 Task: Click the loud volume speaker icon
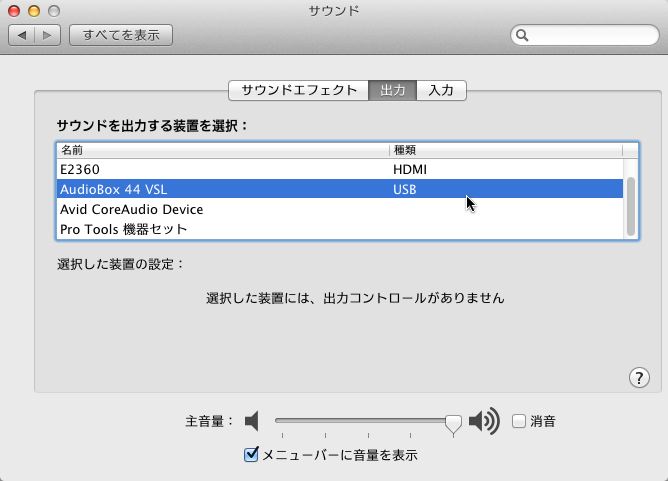484,421
